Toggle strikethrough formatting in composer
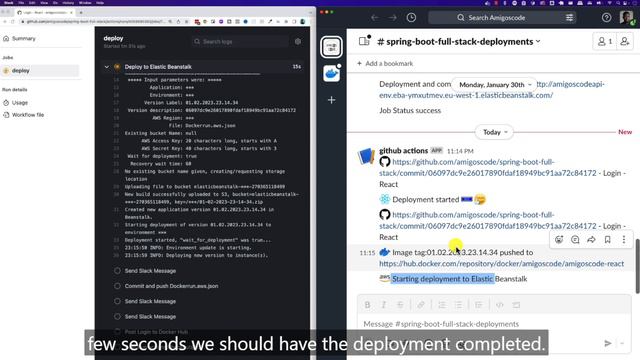Viewport: 640px width, 360px height. coord(400,305)
